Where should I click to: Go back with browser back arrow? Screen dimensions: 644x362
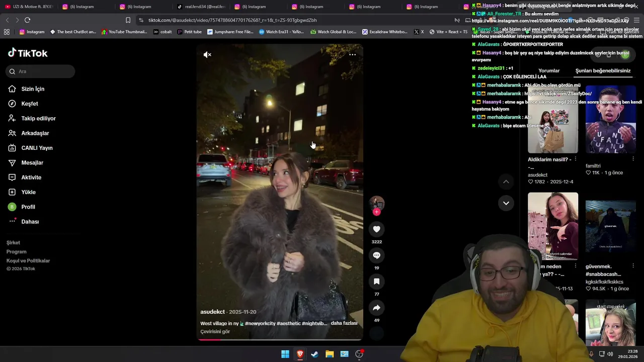point(7,20)
